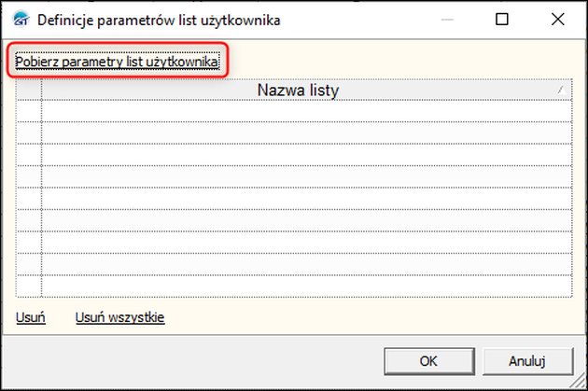This screenshot has height=391, width=588.
Task: Select the last empty row in the list grid
Action: tap(306, 286)
